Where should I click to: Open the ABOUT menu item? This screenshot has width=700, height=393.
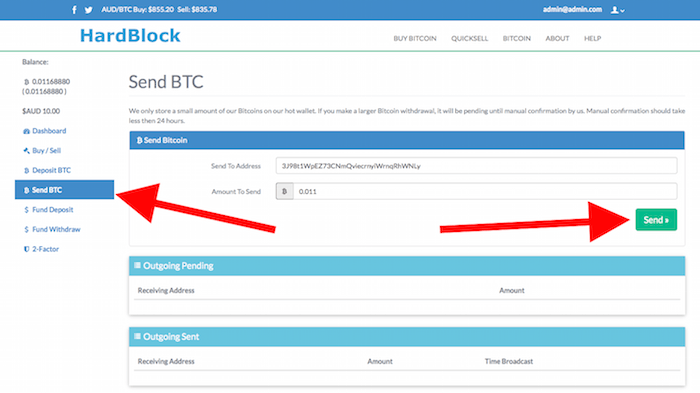(557, 38)
